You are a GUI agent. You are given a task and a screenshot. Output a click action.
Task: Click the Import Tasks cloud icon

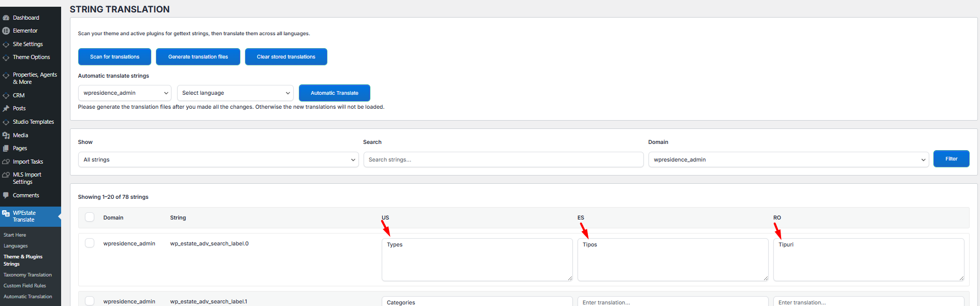(6, 162)
